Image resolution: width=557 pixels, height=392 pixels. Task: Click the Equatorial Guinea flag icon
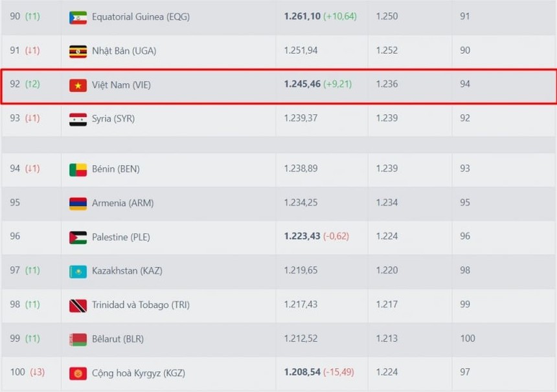click(x=78, y=17)
